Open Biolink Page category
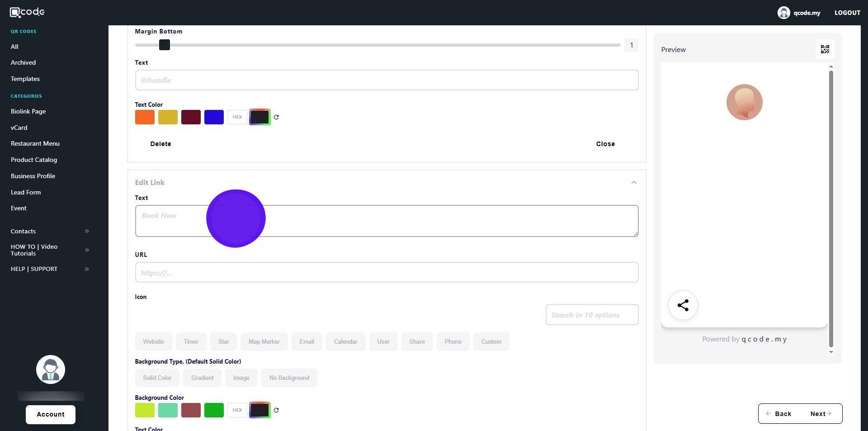868x431 pixels. point(28,111)
